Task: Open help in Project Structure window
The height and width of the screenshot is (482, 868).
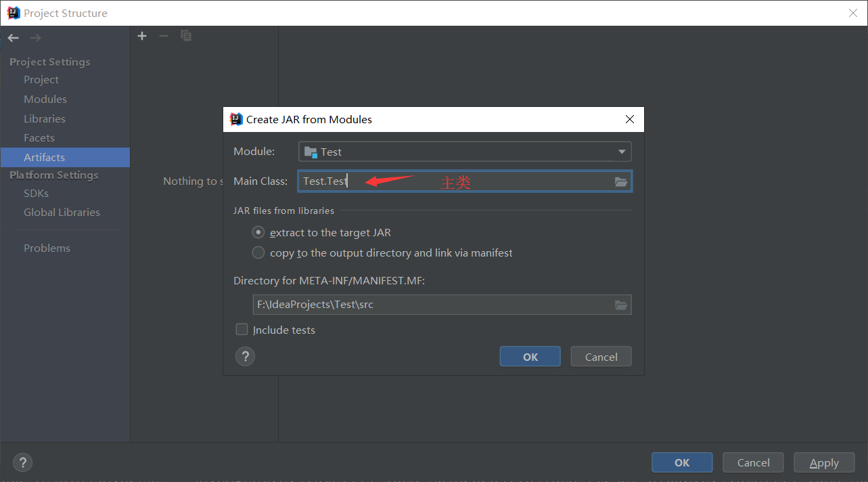Action: [22, 463]
